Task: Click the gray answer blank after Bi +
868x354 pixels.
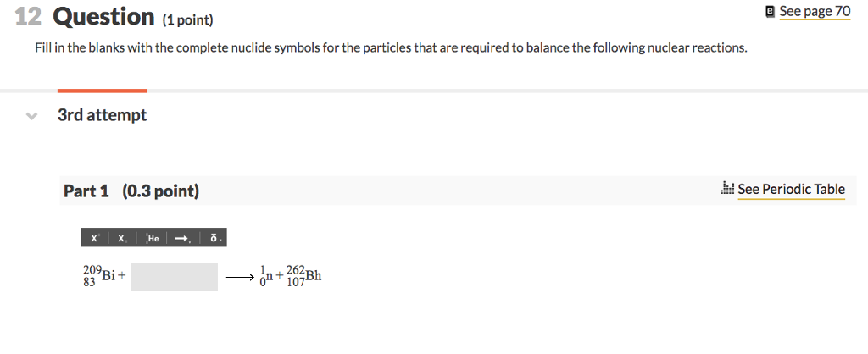Action: [x=175, y=277]
